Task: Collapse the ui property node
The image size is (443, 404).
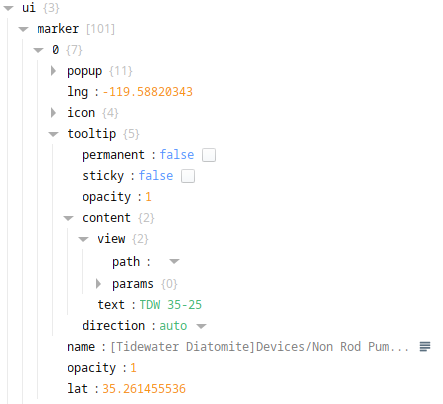Action: [x=8, y=8]
